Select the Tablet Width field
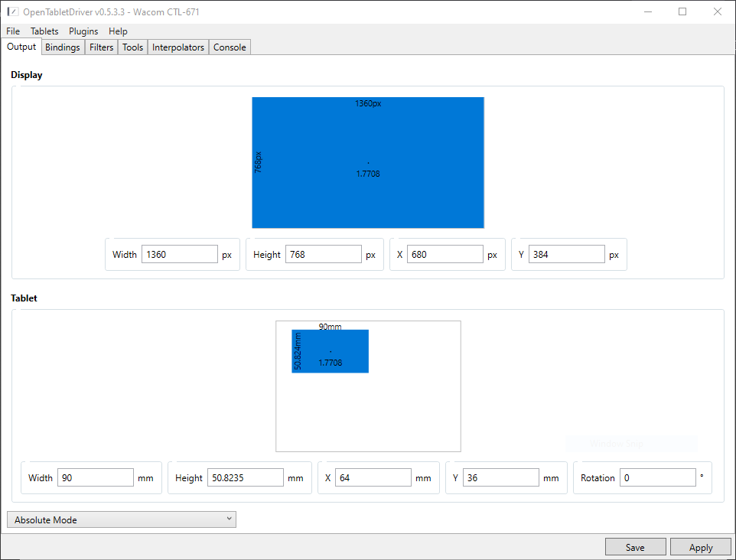736x560 pixels. [x=96, y=478]
